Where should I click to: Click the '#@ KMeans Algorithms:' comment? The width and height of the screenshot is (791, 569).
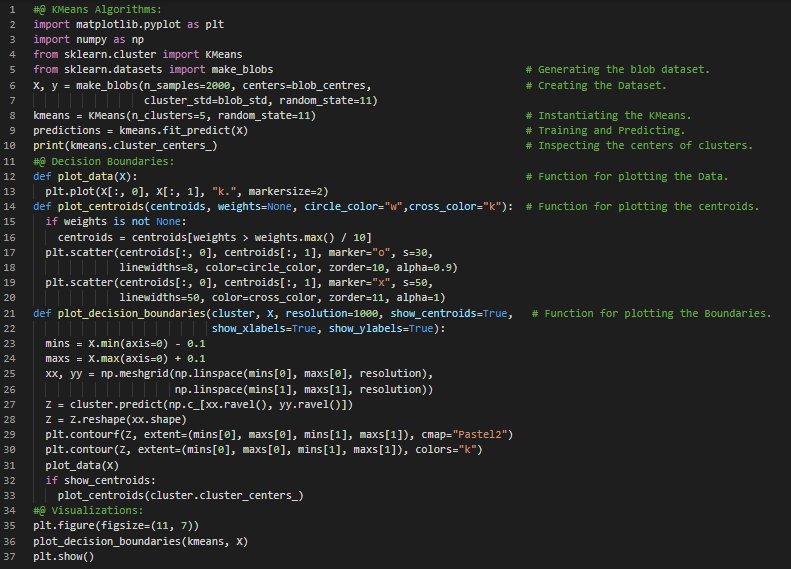click(89, 9)
